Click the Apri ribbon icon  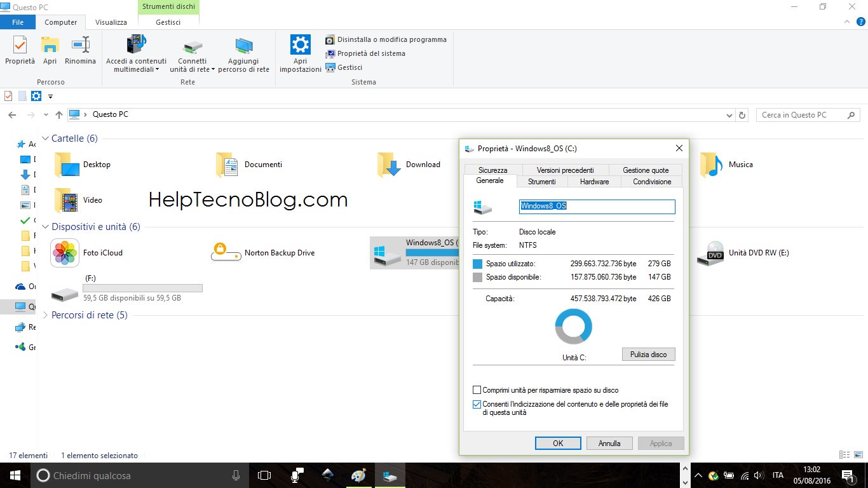[x=50, y=45]
